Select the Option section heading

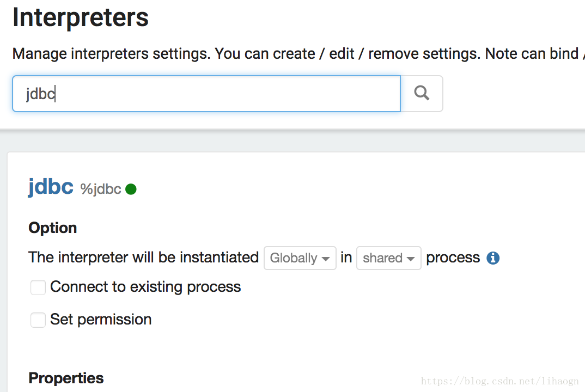(x=53, y=228)
